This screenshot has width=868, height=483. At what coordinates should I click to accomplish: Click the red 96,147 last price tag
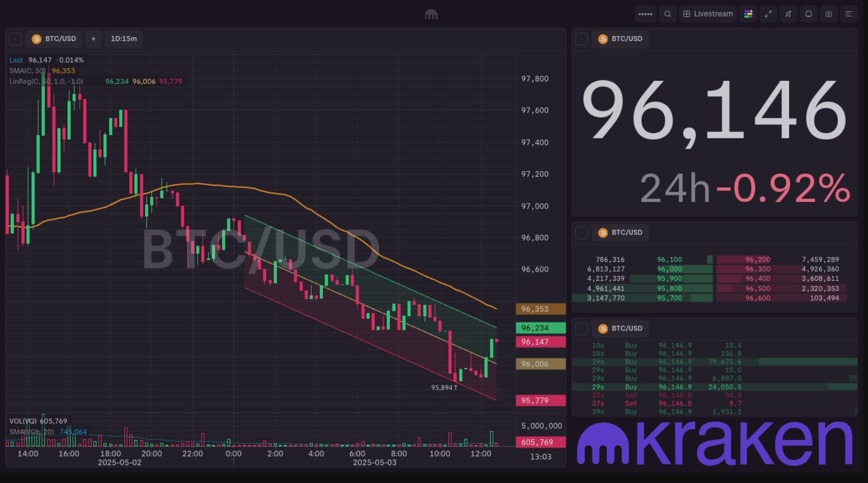(x=541, y=342)
